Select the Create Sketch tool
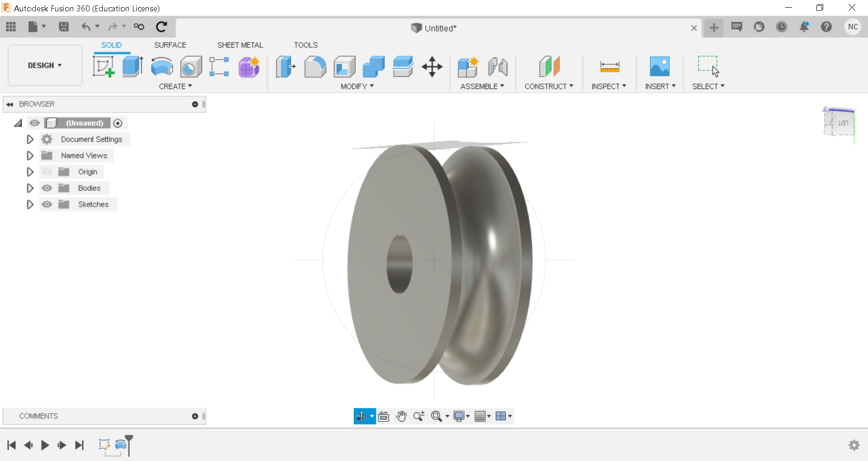 click(x=104, y=67)
